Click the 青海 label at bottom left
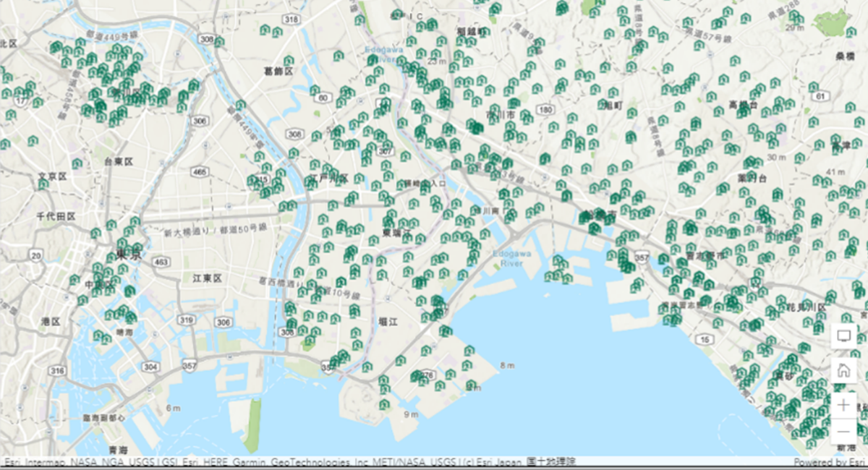The width and height of the screenshot is (868, 470). [114, 448]
